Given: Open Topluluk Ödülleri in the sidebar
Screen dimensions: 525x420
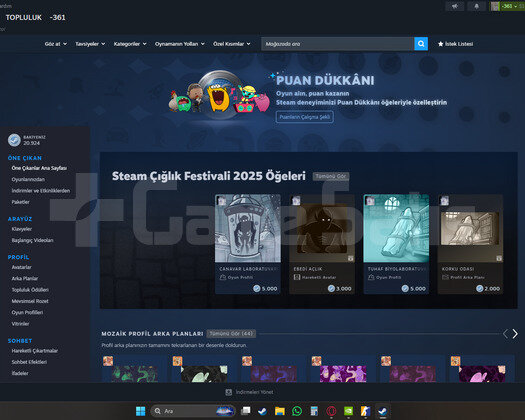Looking at the screenshot, I should point(30,290).
